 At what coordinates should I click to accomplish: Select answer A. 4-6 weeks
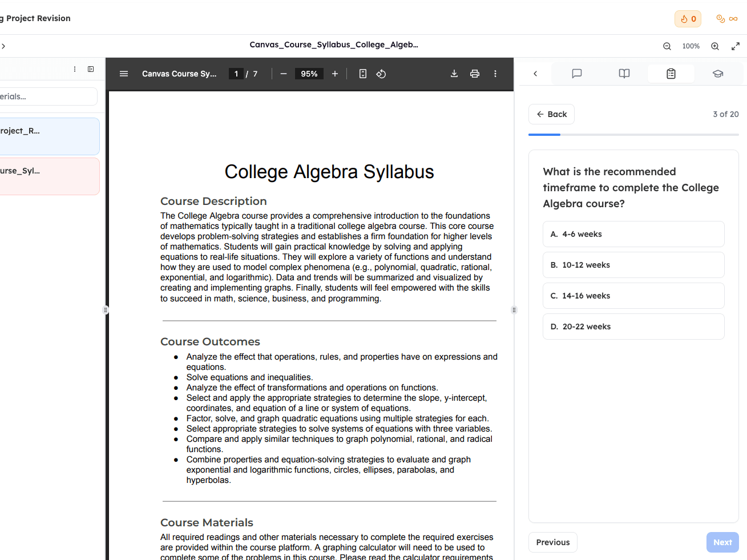click(x=633, y=234)
